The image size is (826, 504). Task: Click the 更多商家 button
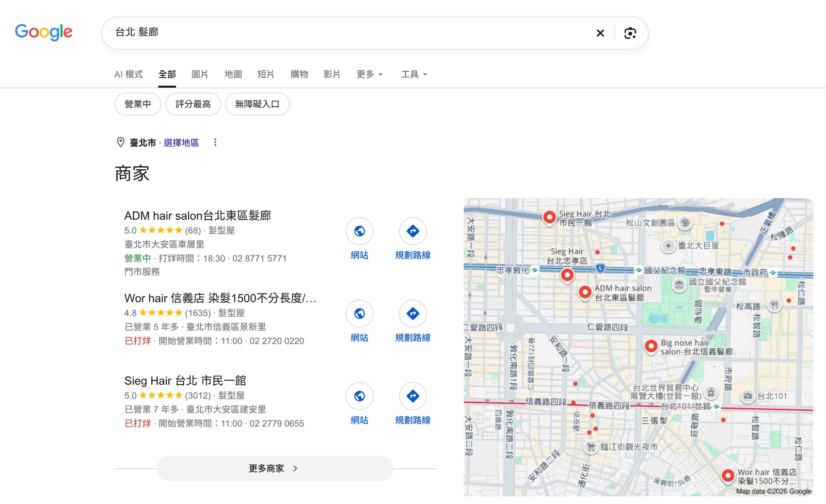[x=275, y=468]
